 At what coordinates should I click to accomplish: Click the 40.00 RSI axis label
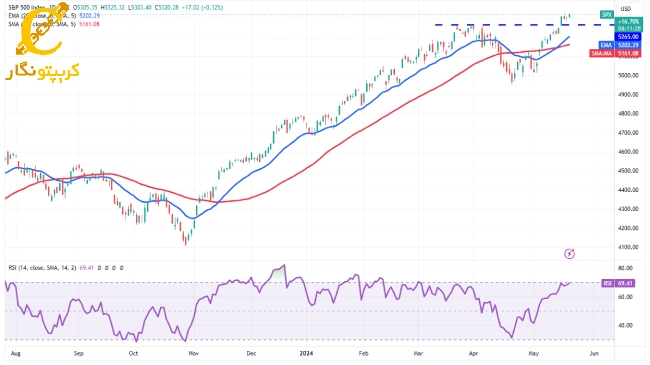click(x=625, y=326)
